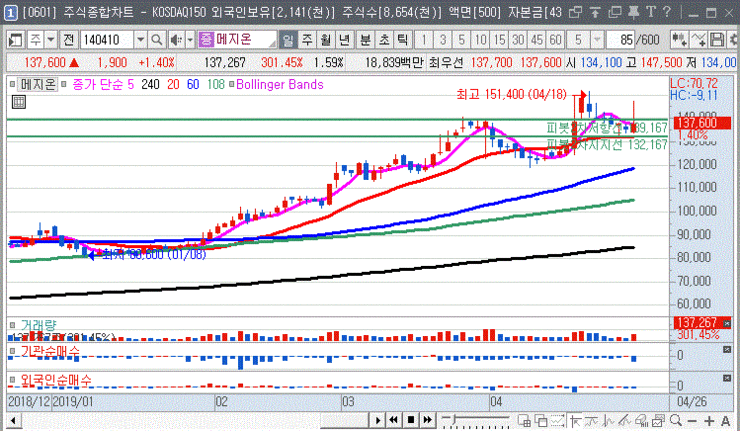Click the Bollinger Bands indicator label
740x431 pixels.
tap(279, 85)
